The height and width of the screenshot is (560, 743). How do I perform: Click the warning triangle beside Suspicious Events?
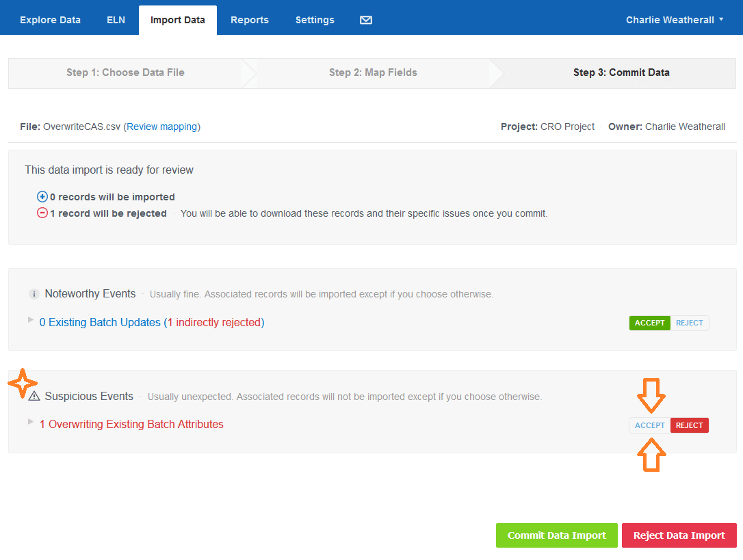click(34, 396)
